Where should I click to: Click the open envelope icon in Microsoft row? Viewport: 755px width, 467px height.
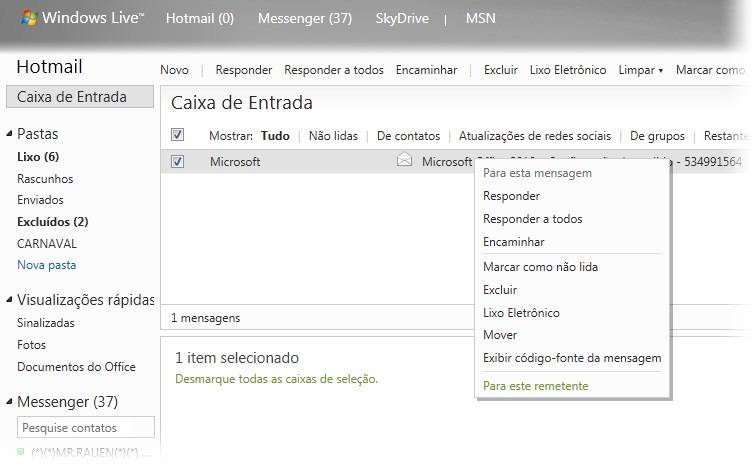click(x=404, y=160)
